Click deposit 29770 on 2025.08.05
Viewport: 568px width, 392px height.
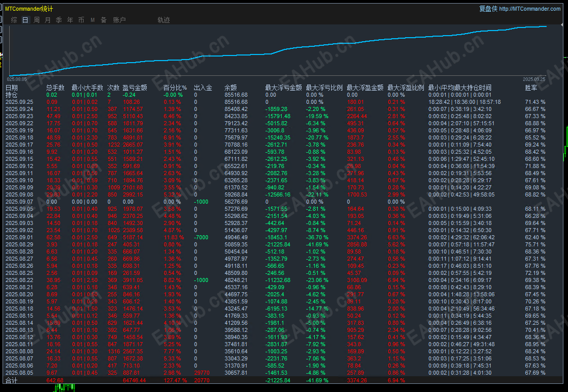pyautogui.click(x=201, y=373)
